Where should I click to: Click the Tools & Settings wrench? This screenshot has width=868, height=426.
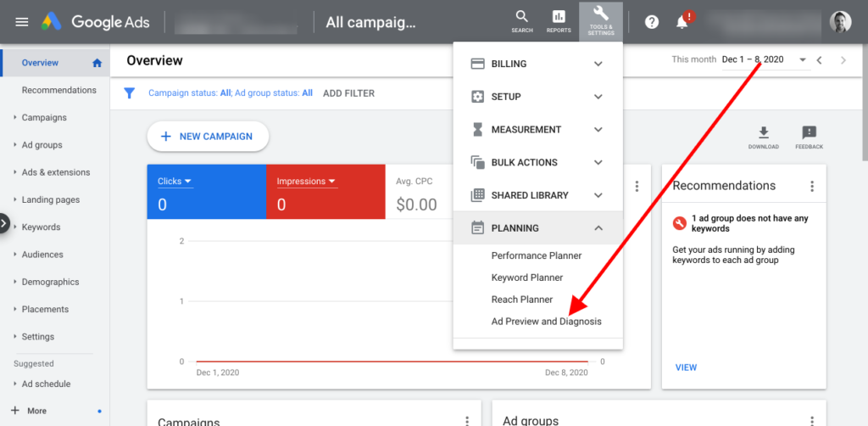click(601, 21)
